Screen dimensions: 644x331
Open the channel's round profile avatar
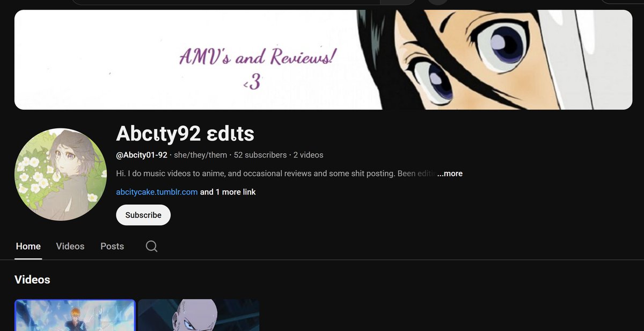61,175
